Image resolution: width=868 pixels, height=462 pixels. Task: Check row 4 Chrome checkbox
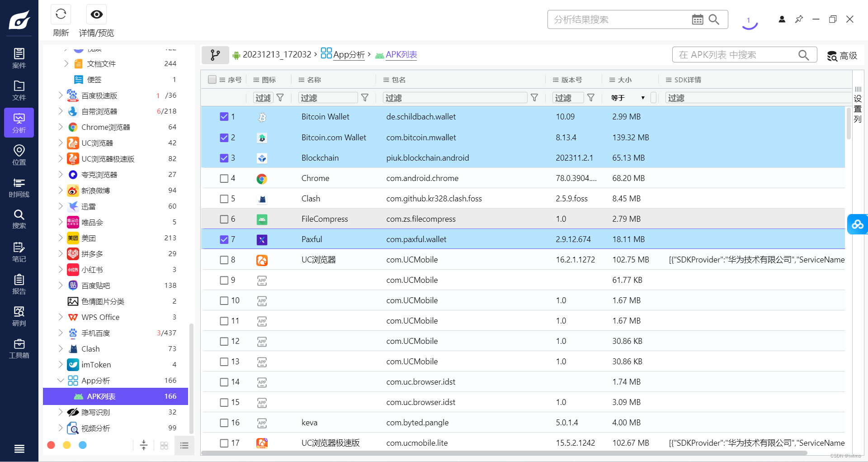224,178
